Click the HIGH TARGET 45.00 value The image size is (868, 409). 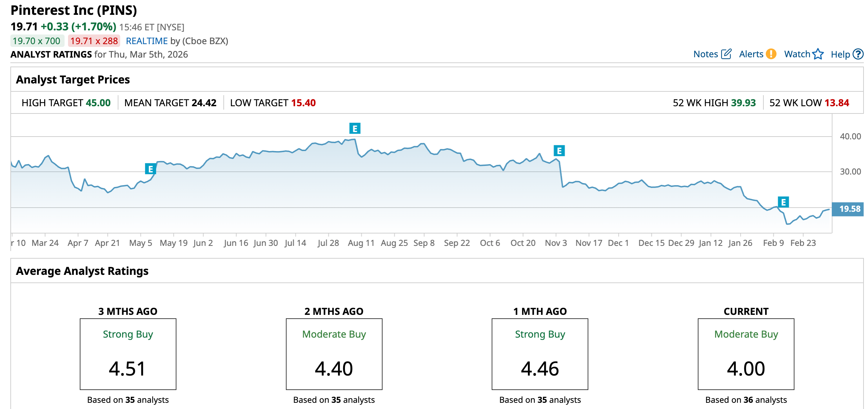tap(98, 103)
